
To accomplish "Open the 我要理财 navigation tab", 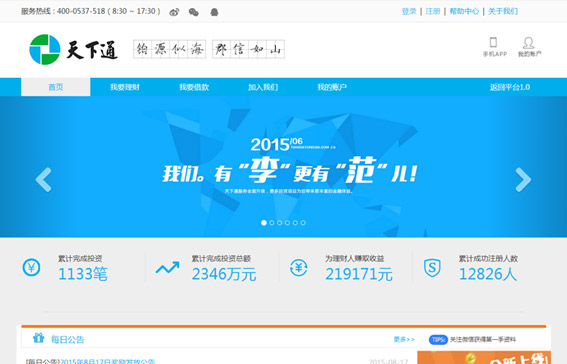I will (125, 87).
